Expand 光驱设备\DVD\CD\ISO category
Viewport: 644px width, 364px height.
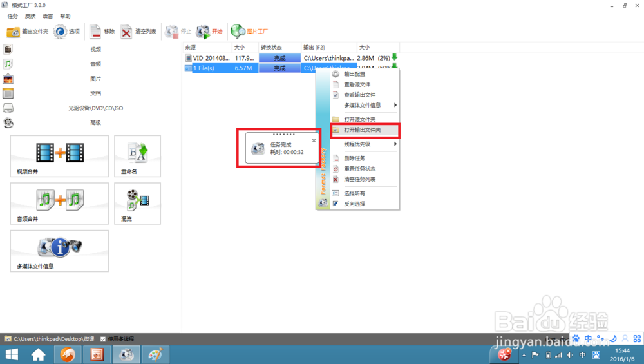[x=95, y=108]
